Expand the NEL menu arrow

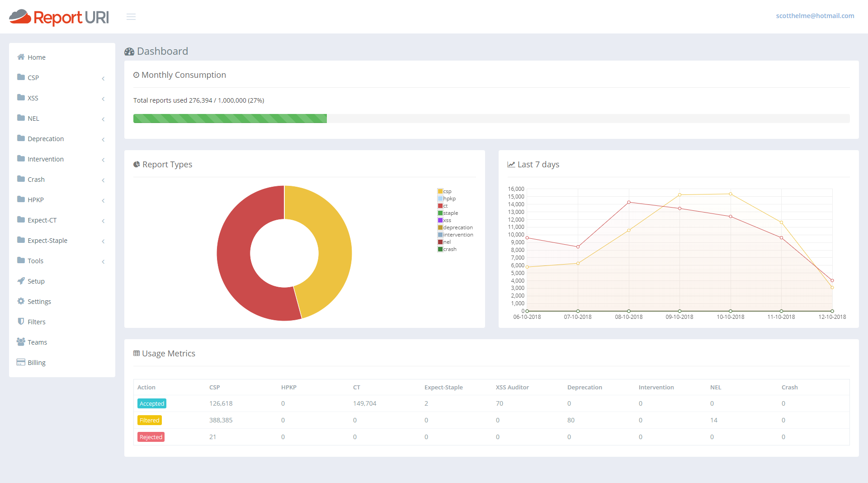pos(103,119)
